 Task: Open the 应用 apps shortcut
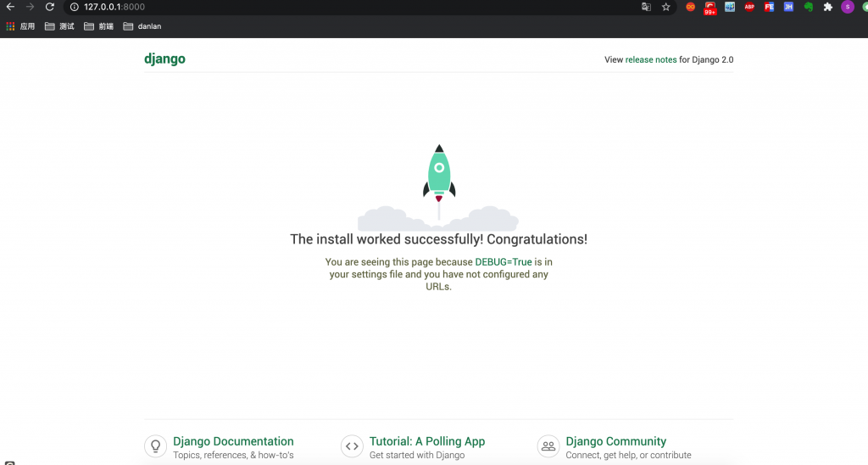pos(20,26)
